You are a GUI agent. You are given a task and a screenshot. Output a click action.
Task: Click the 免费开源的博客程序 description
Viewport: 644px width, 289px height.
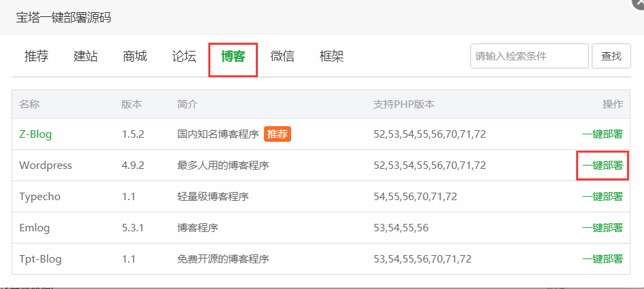coord(223,259)
